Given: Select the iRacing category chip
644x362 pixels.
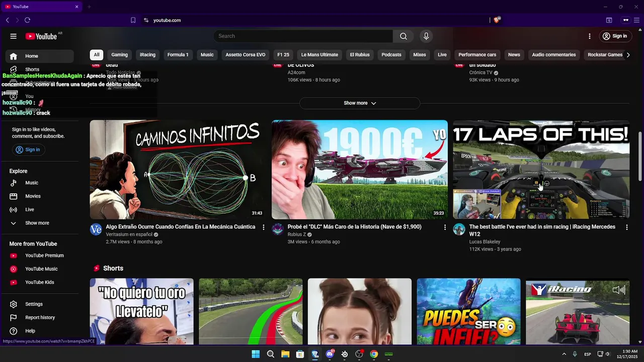Looking at the screenshot, I should [147, 55].
